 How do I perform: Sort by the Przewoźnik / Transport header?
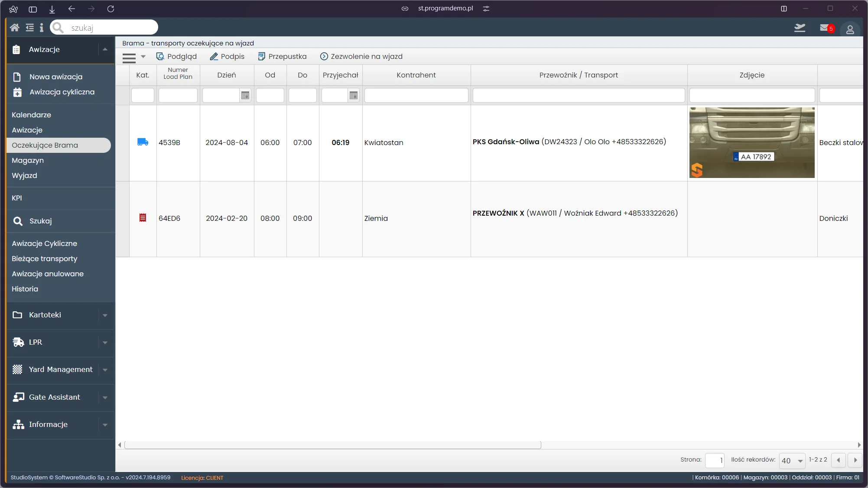pyautogui.click(x=579, y=75)
